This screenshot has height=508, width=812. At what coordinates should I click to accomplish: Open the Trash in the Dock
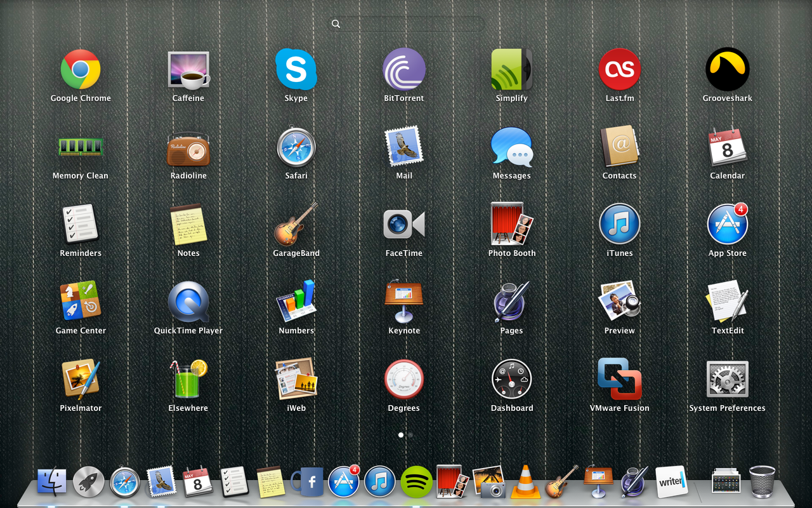[x=762, y=482]
